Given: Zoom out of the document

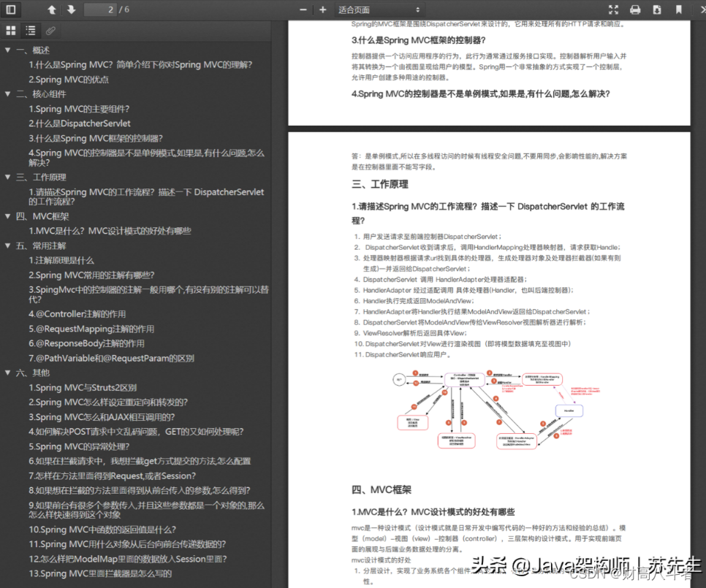Looking at the screenshot, I should 302,9.
